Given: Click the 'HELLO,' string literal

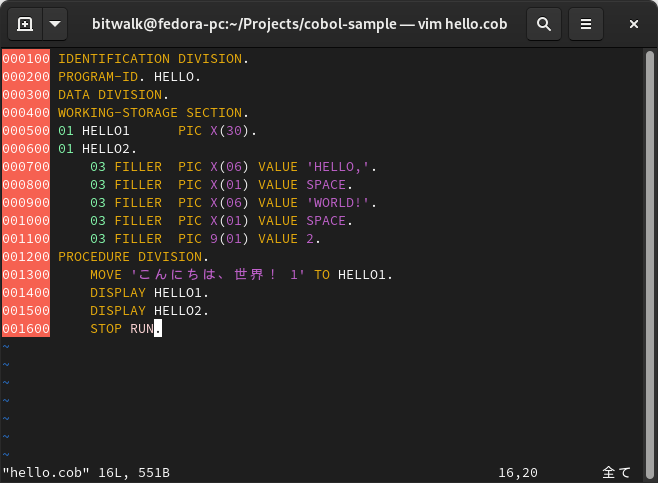Looking at the screenshot, I should coord(337,167).
